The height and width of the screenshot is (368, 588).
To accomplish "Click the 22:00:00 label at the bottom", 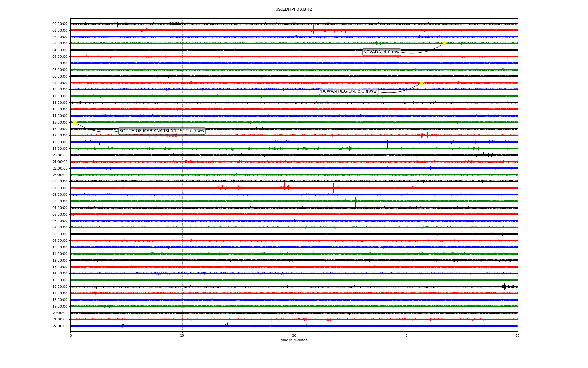I will 60,326.
